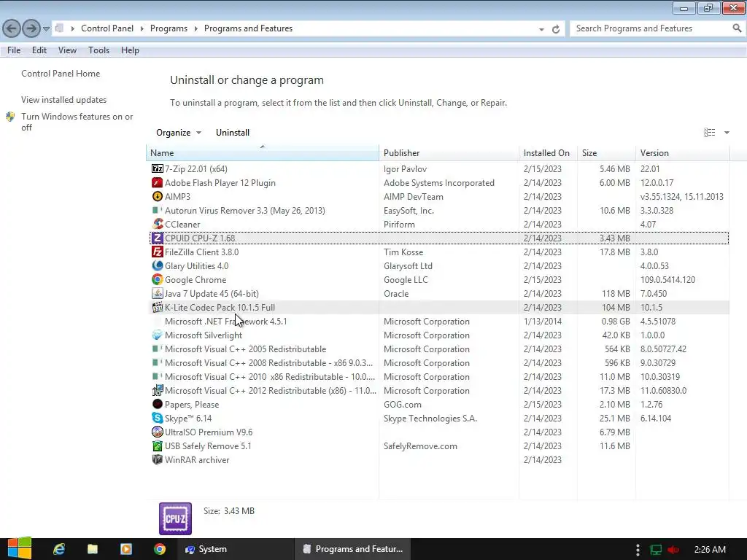Screen dimensions: 747x560
Task: Click the taskbar clock 2:26 AM
Action: pos(710,550)
